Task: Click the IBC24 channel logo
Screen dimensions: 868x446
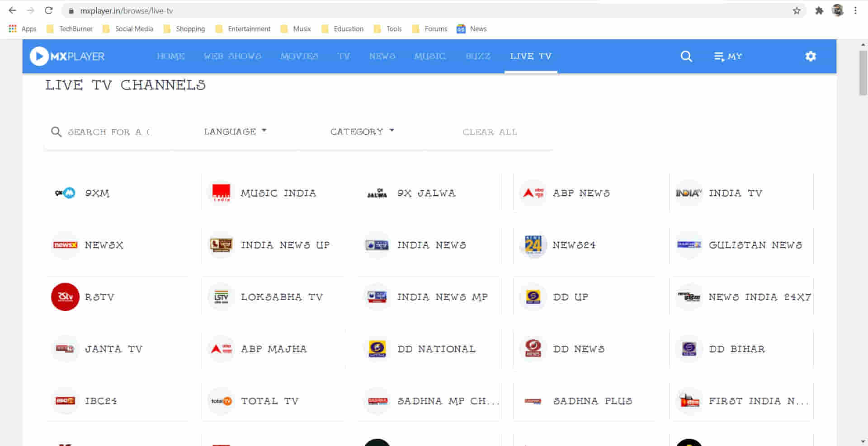Action: [65, 401]
